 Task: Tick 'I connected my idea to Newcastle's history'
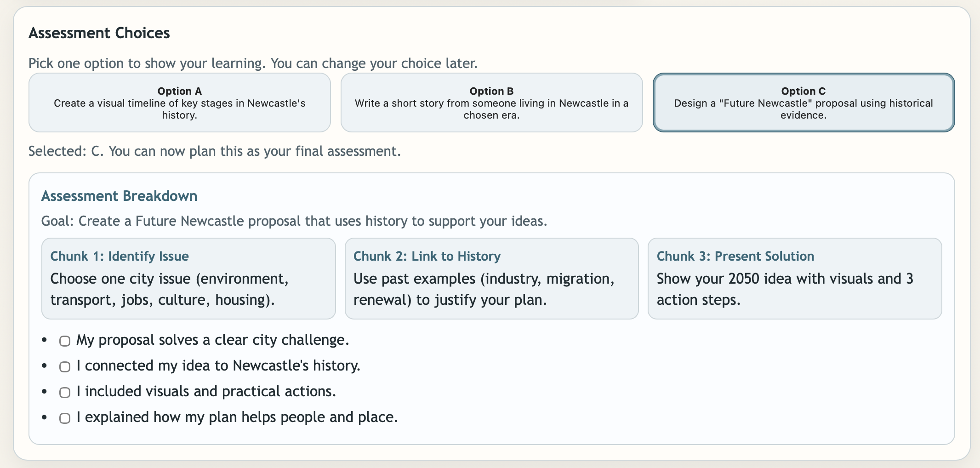[x=64, y=366]
